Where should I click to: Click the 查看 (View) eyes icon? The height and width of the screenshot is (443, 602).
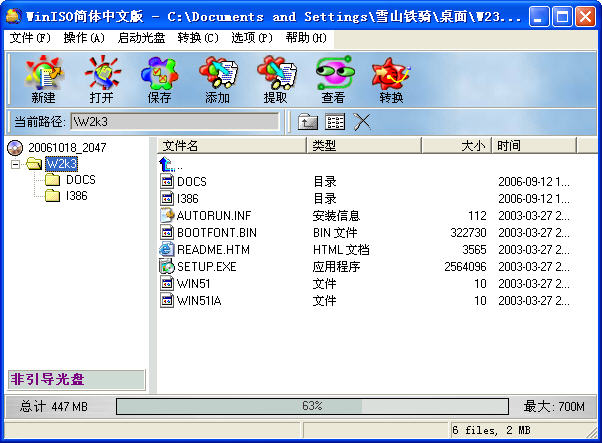click(334, 72)
